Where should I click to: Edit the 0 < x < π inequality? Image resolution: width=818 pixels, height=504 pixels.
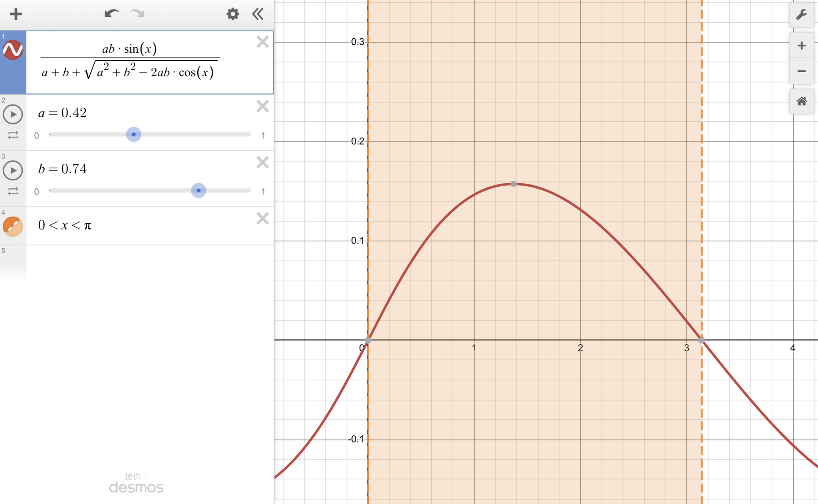pos(65,225)
